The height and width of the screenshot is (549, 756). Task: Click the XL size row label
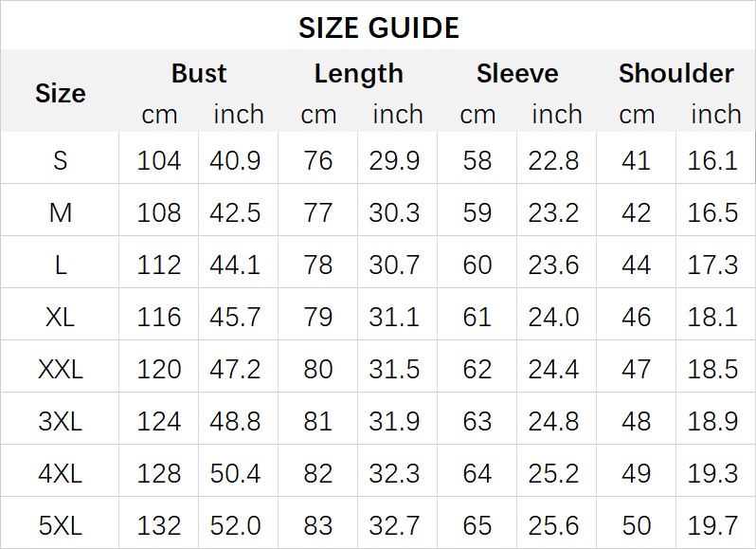(60, 317)
